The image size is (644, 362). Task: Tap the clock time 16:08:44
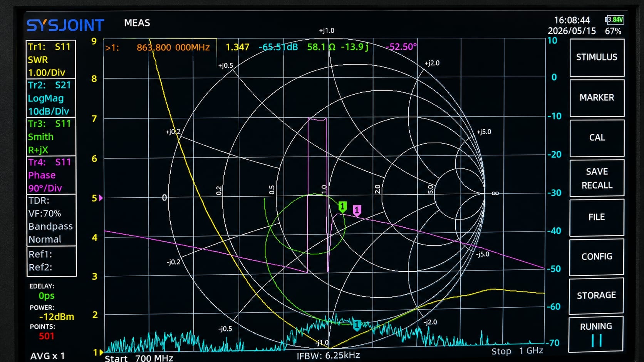[x=572, y=20]
